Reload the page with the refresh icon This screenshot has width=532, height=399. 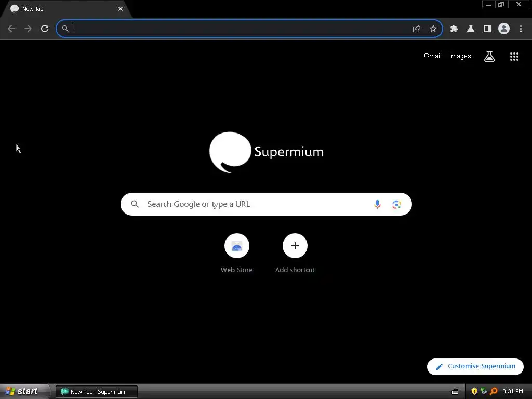click(45, 29)
